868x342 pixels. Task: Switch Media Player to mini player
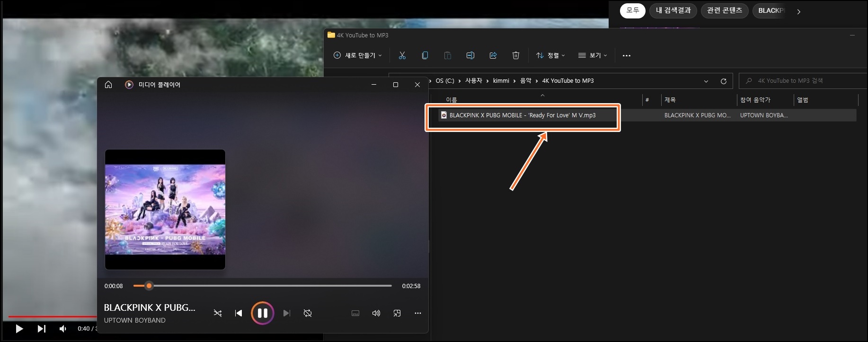coord(397,313)
